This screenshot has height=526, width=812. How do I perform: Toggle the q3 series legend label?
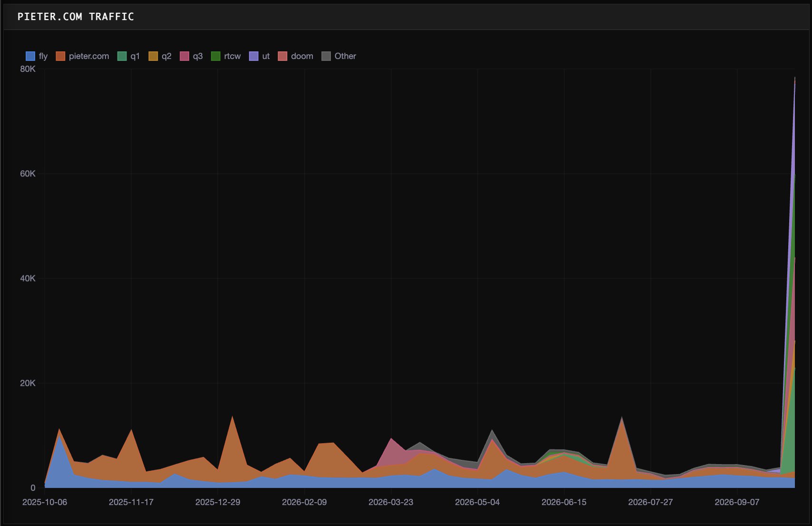pyautogui.click(x=198, y=56)
